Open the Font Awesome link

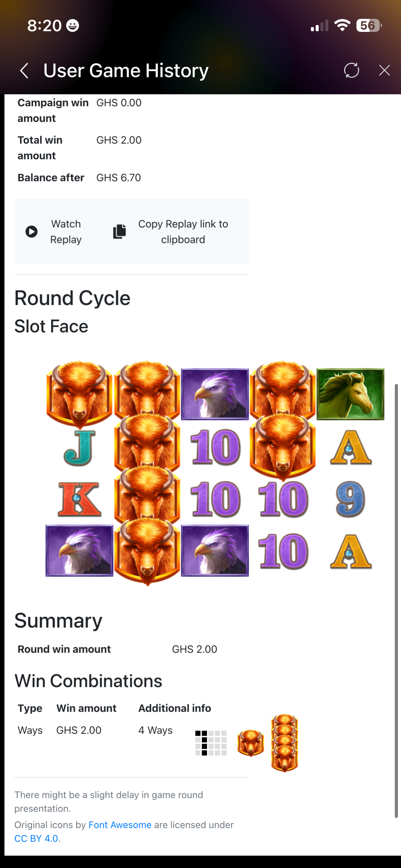120,824
